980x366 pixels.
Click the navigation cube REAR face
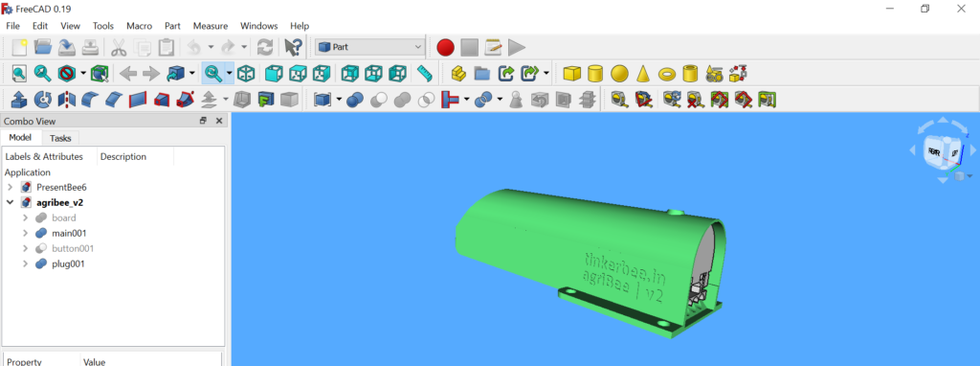(934, 152)
